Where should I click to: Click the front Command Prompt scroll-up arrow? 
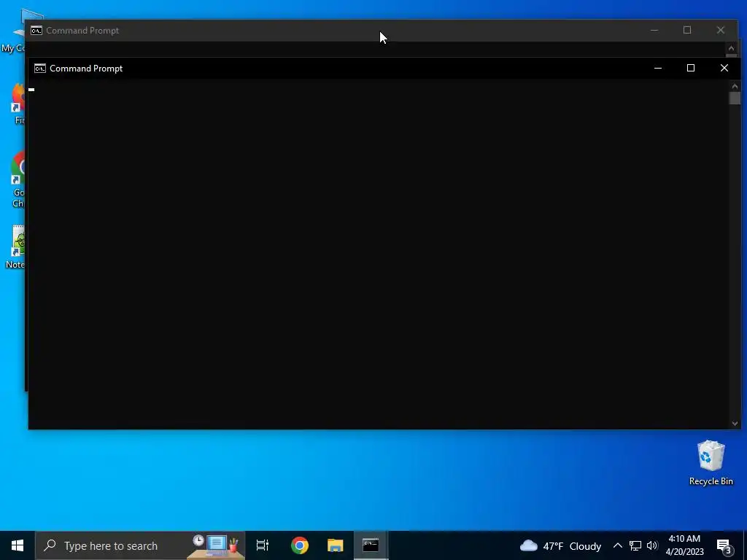click(735, 86)
